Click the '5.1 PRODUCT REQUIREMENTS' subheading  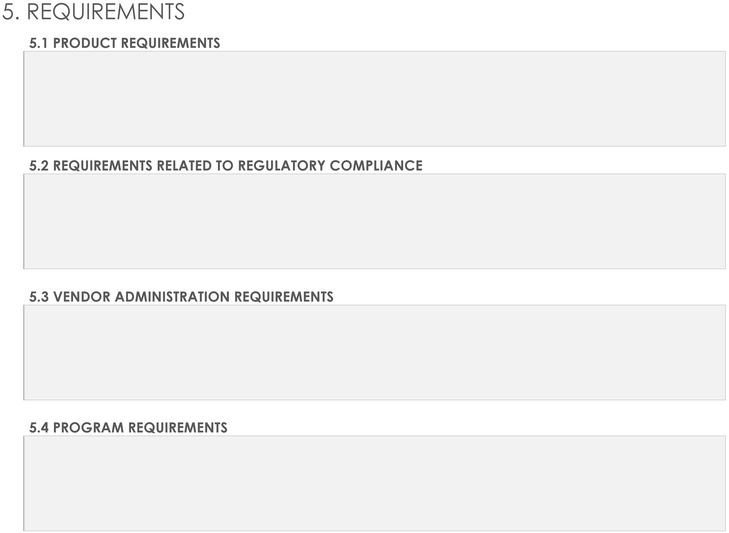[125, 43]
